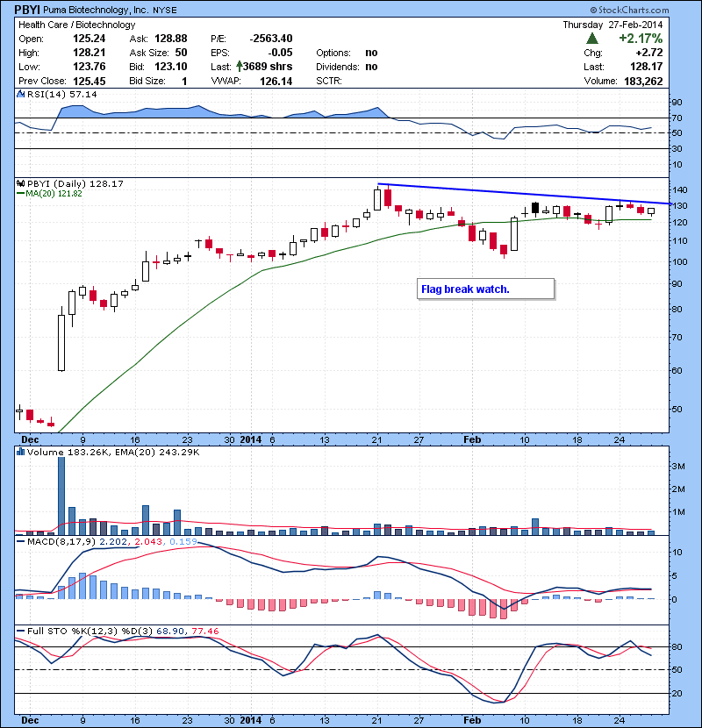Click the Ask Size value 50
The height and width of the screenshot is (728, 702).
tap(181, 53)
